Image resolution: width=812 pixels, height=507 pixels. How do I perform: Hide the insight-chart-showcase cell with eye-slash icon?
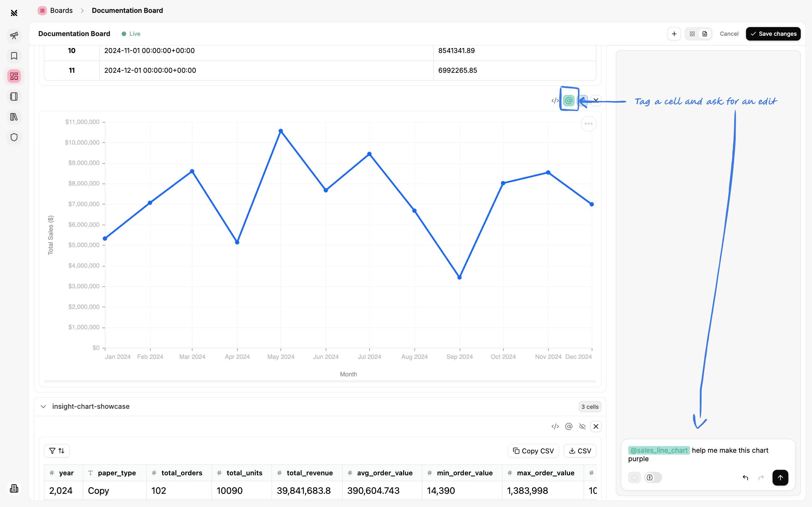tap(582, 426)
